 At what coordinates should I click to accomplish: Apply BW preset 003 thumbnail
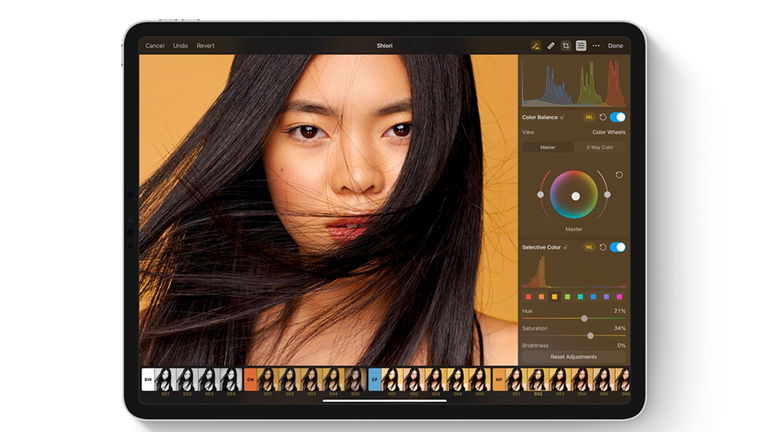click(210, 380)
